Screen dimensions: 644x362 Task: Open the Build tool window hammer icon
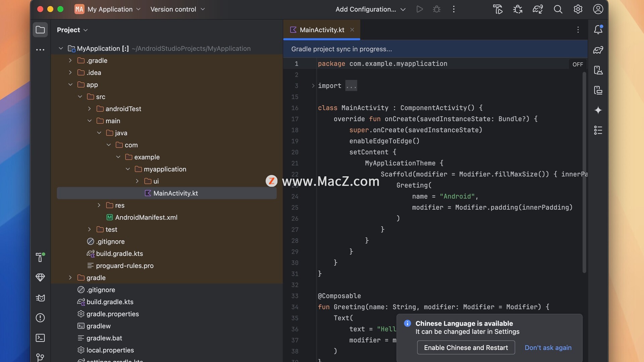click(x=40, y=257)
